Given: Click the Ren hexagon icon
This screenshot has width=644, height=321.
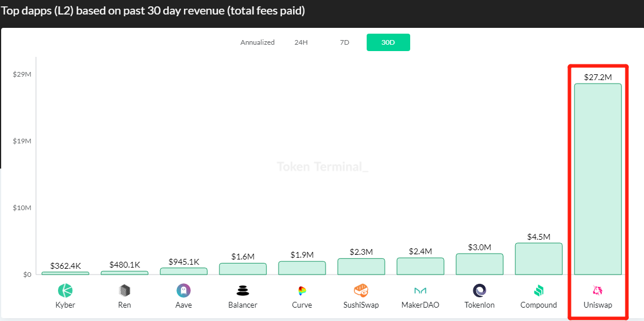Looking at the screenshot, I should (124, 291).
